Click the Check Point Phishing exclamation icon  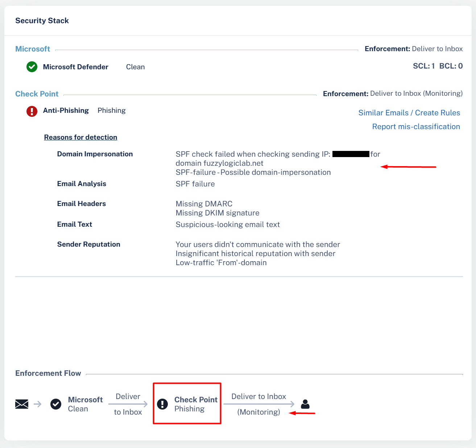(x=162, y=404)
